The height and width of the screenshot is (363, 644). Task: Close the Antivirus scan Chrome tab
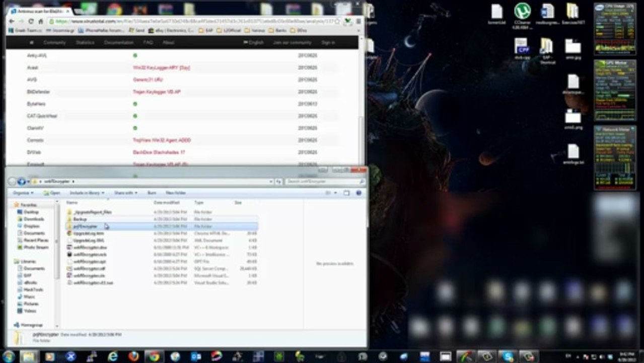[x=66, y=11]
